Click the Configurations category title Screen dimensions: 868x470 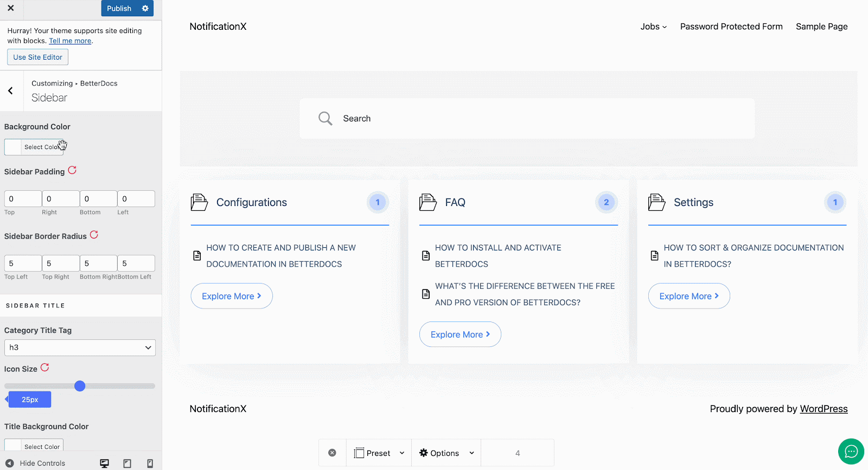252,202
